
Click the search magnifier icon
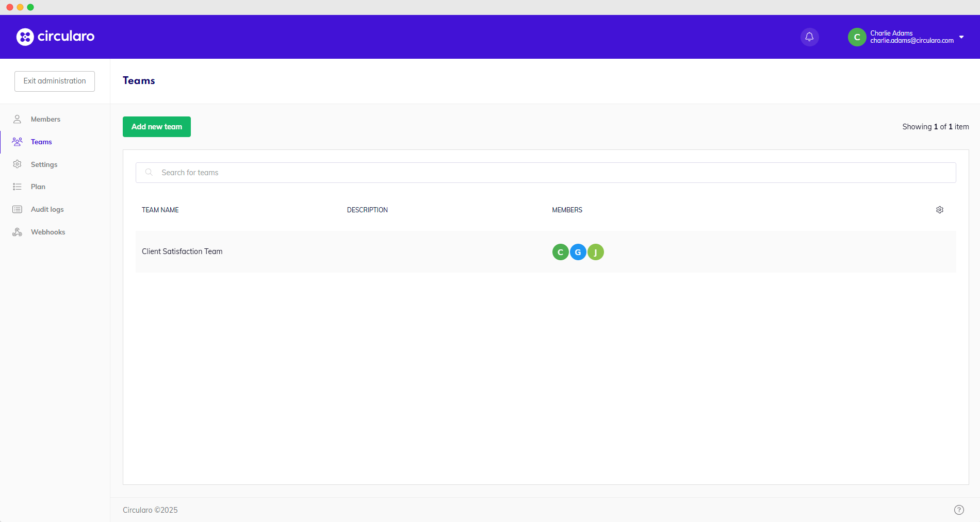pyautogui.click(x=149, y=173)
